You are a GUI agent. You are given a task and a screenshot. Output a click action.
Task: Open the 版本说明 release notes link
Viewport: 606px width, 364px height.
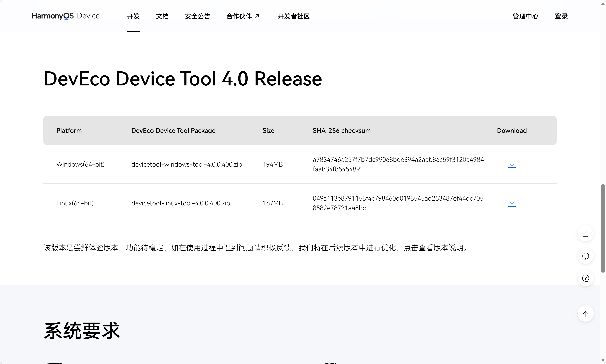tap(448, 248)
